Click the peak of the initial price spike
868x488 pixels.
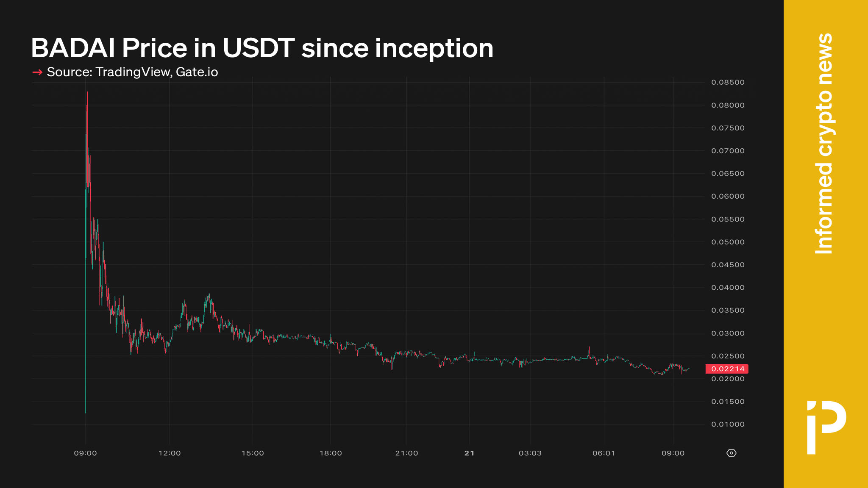coord(87,92)
